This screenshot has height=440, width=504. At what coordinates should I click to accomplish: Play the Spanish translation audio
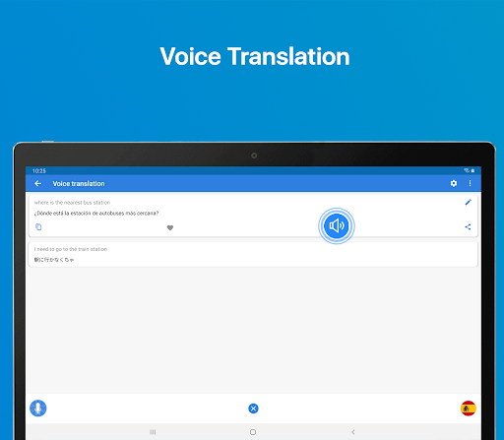pos(337,225)
